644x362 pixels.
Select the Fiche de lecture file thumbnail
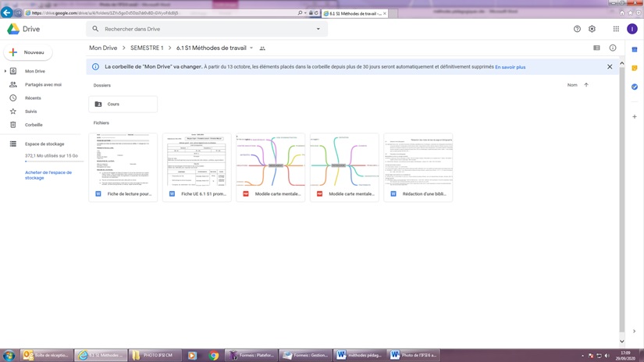tap(123, 161)
